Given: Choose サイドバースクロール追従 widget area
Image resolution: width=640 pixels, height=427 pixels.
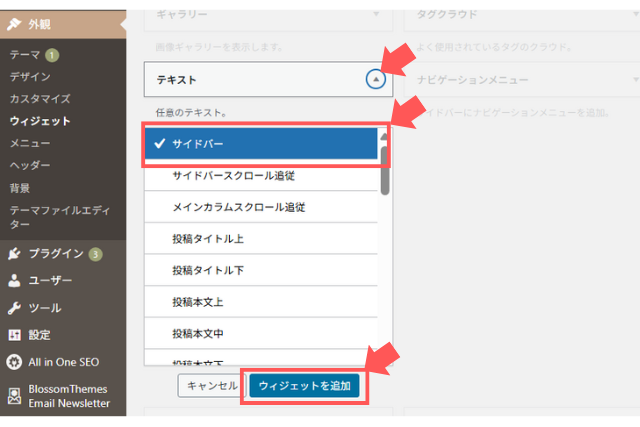Looking at the screenshot, I should pos(262,176).
